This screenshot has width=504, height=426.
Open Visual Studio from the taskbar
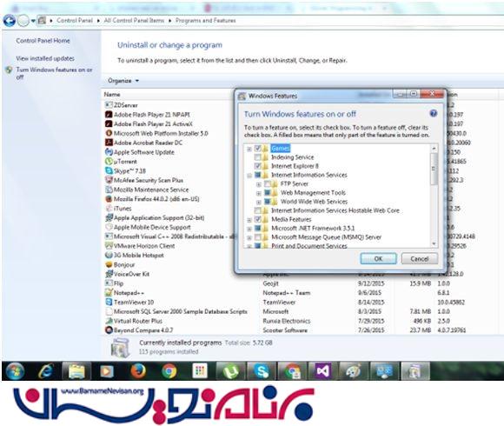(x=322, y=371)
